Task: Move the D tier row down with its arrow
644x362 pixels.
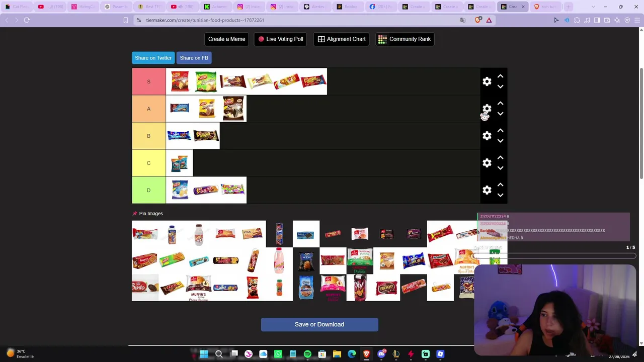Action: point(500,196)
